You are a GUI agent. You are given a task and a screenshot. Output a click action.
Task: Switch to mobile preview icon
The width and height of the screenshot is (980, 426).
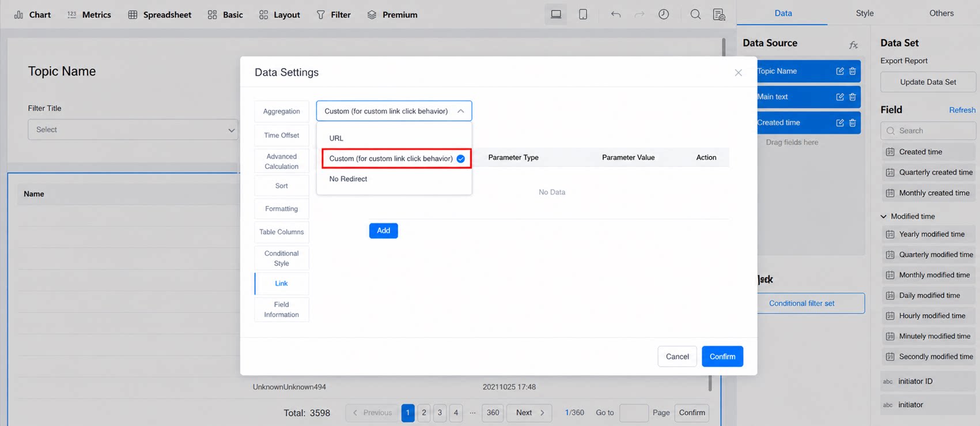(583, 14)
